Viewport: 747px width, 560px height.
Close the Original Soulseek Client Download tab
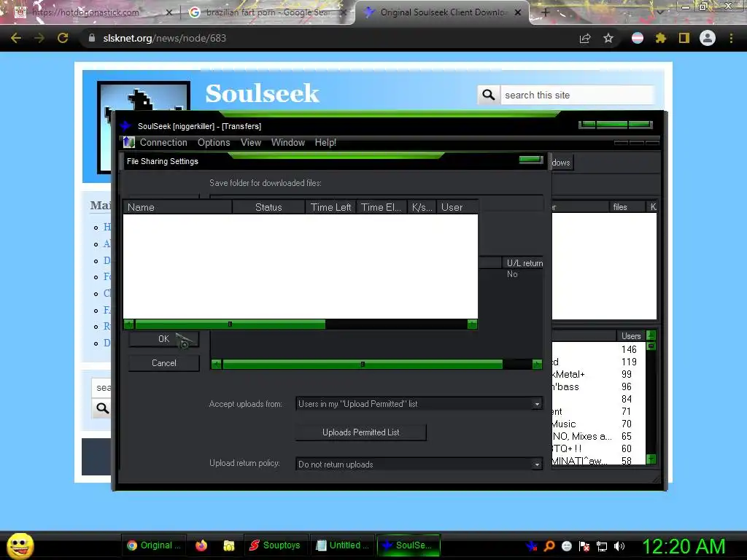pos(518,12)
